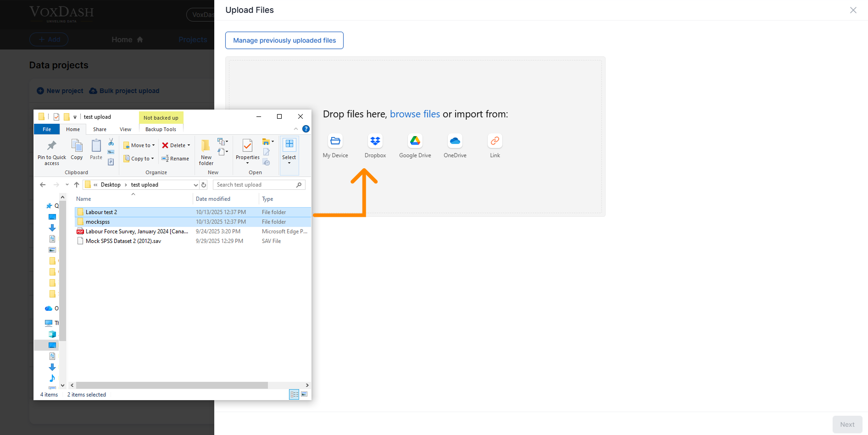Pin to Quick access in Explorer ribbon

click(x=52, y=153)
